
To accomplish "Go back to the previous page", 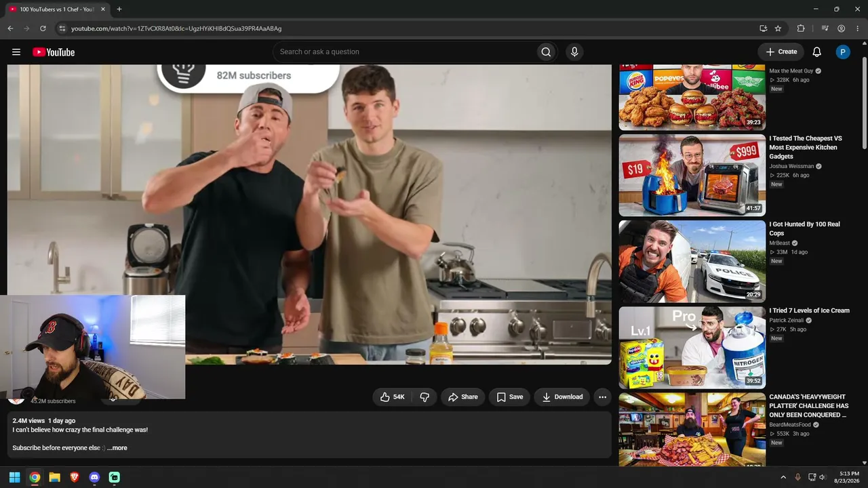I will (x=10, y=28).
